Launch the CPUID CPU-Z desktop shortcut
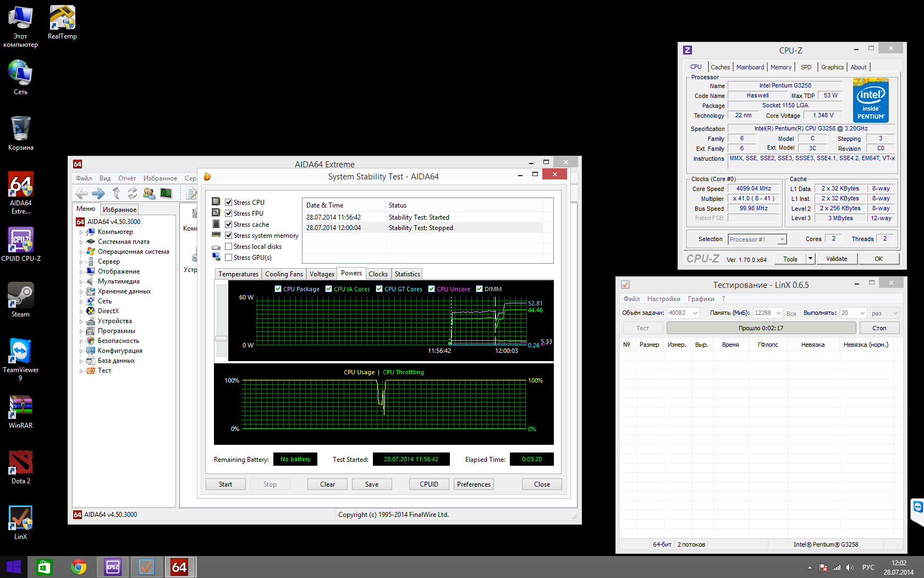The image size is (924, 578). 20,244
